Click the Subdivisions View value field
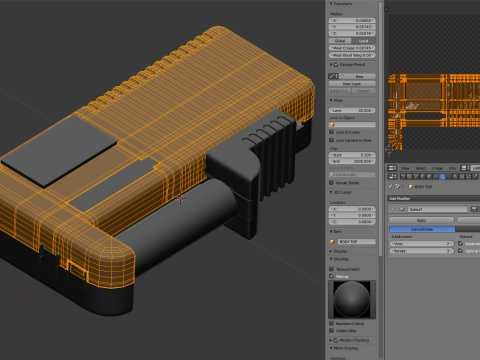This screenshot has height=360, width=480. pyautogui.click(x=422, y=244)
